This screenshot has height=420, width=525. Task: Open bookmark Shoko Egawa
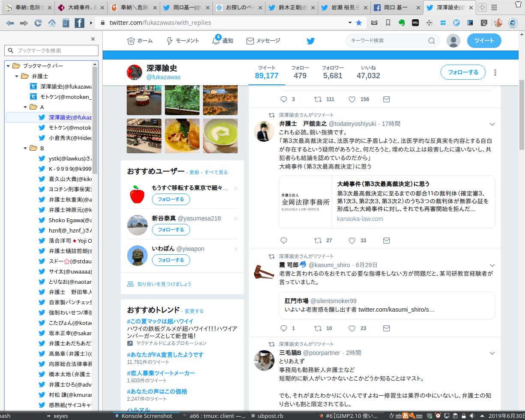(x=65, y=220)
